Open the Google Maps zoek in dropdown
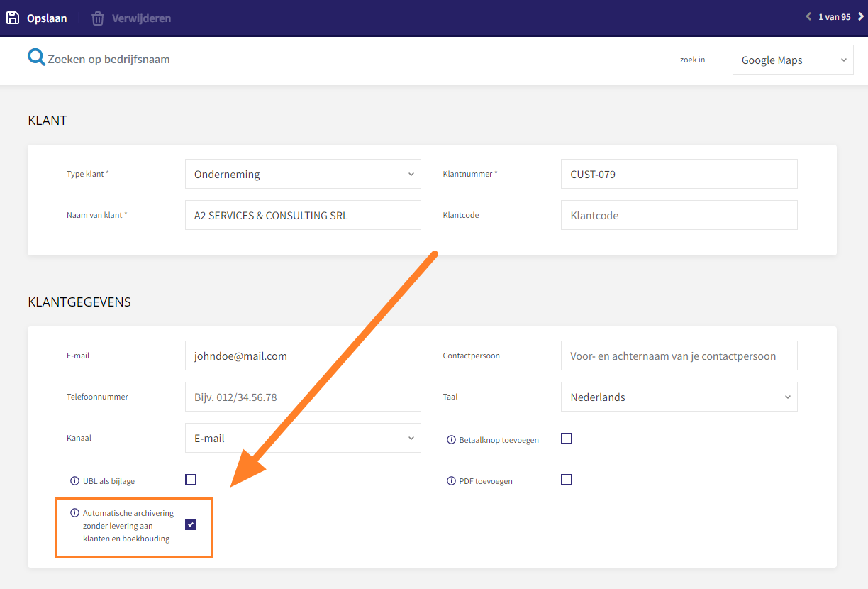868x589 pixels. [793, 60]
